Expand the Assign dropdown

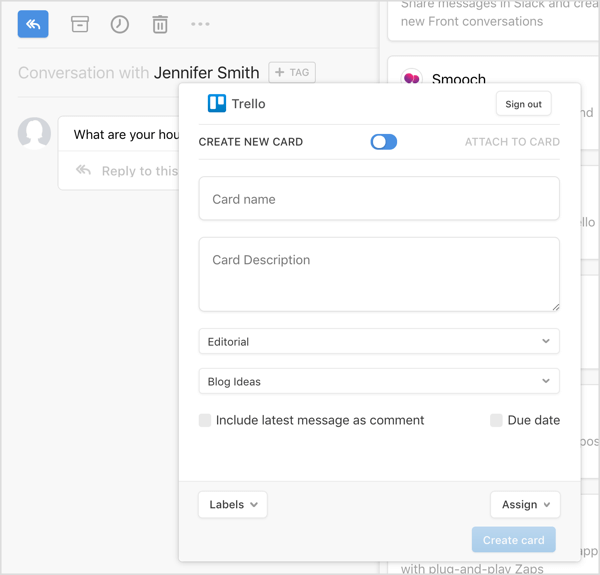tap(525, 505)
